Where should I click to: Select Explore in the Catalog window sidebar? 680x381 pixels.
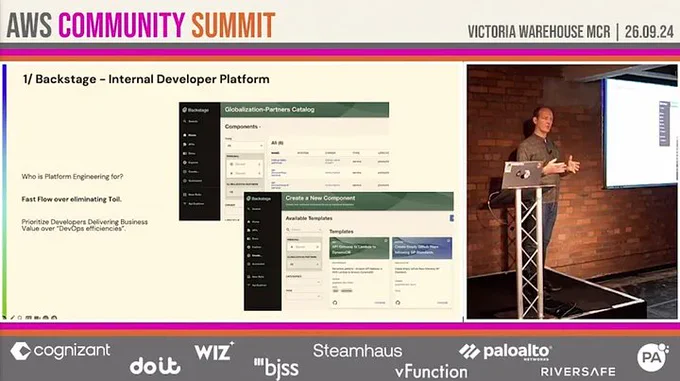(x=191, y=163)
